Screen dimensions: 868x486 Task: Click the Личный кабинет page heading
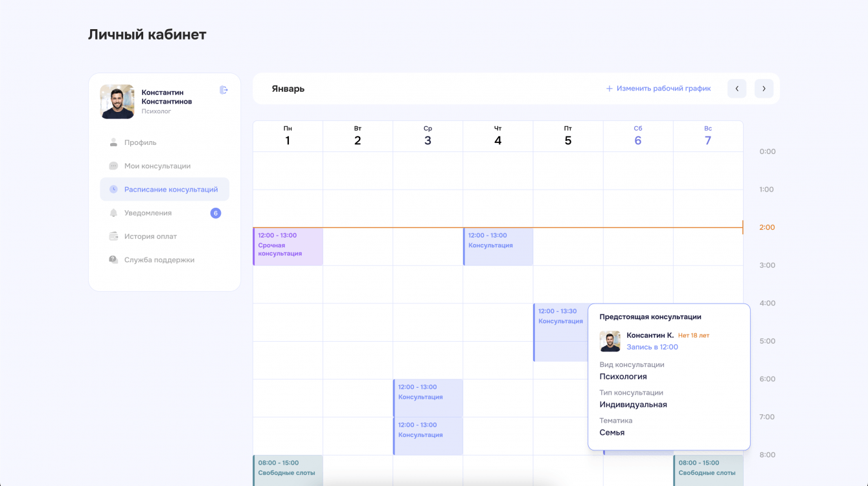click(x=147, y=34)
